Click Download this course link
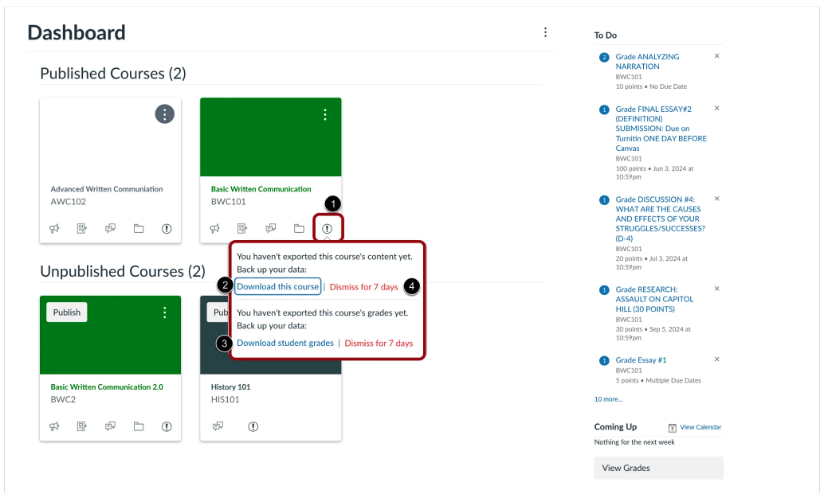The image size is (834, 493). [x=278, y=287]
